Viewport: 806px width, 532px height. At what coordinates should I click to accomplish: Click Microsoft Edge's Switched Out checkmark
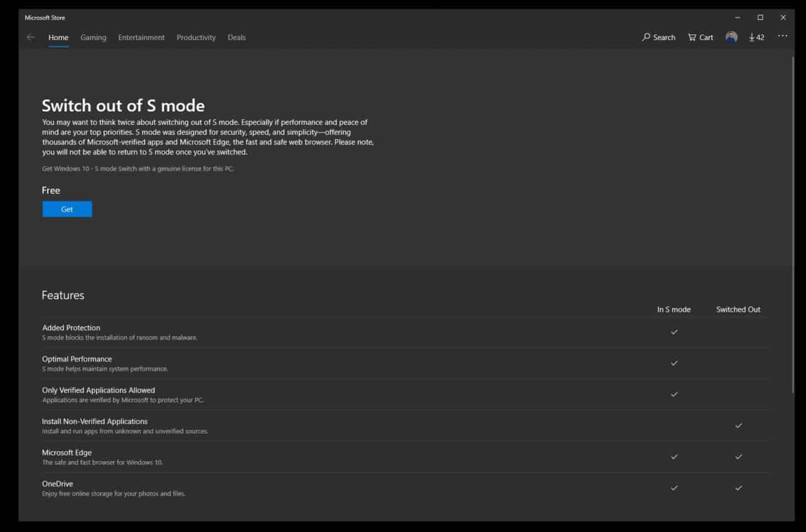click(739, 457)
